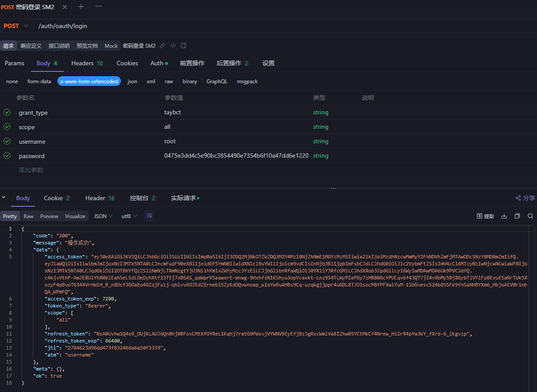Viewport: 537px width, 392px height.
Task: Open the 预览文档 tab
Action: pyautogui.click(x=87, y=46)
